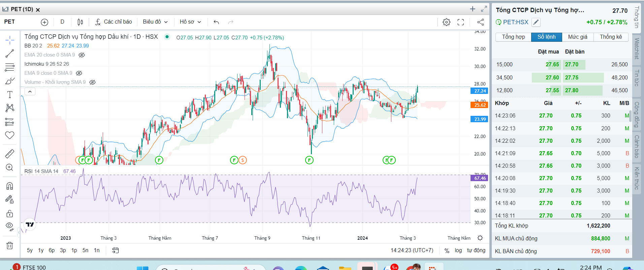Open the Biểu đồ dropdown

(x=155, y=22)
